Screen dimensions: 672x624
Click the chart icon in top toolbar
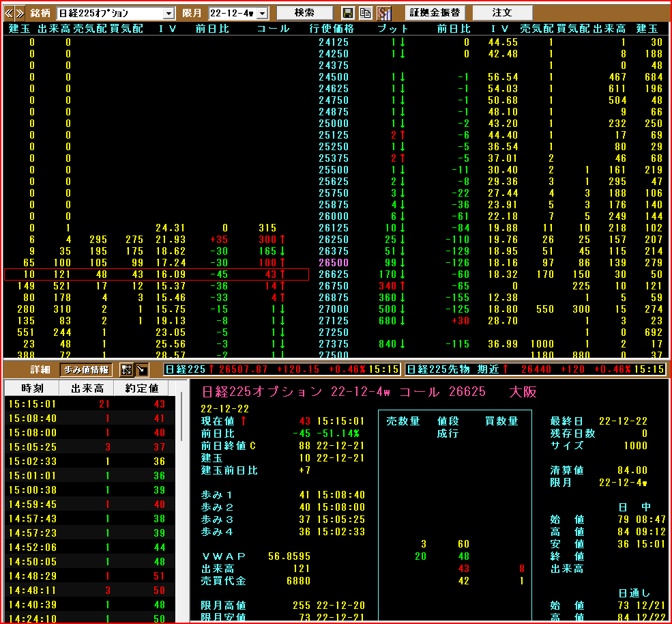coord(384,13)
